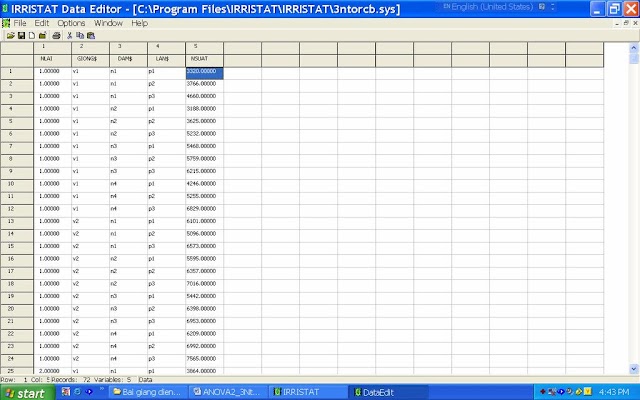640x400 pixels.
Task: Select the NSUAT variable column header
Action: tap(204, 60)
